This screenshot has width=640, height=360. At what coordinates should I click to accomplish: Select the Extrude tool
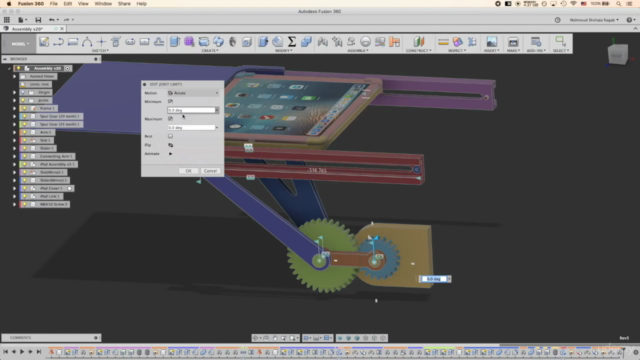[175, 42]
